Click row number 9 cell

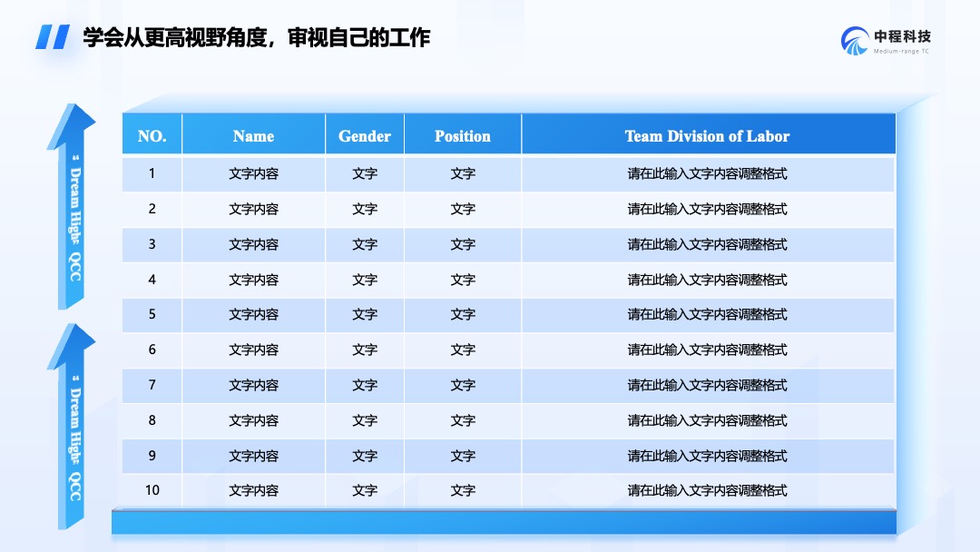tap(152, 456)
